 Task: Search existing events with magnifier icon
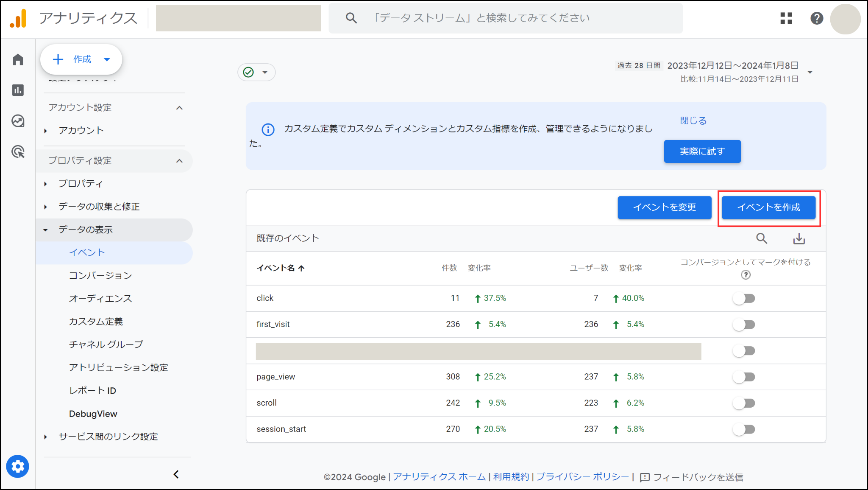click(762, 238)
